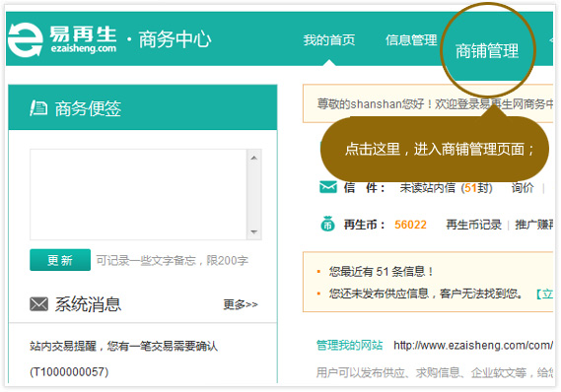
Task: Click the 系统消息 envelope icon
Action: [x=39, y=304]
